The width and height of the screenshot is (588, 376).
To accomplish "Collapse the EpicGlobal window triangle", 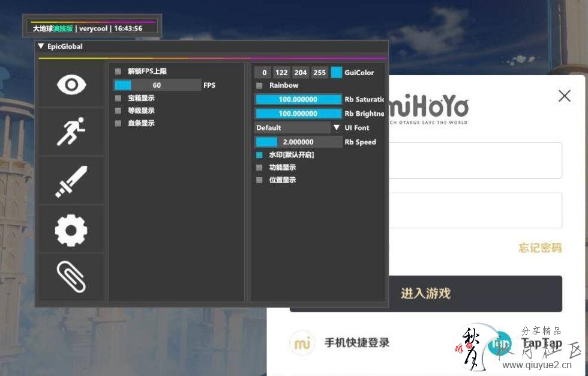I will coord(41,46).
